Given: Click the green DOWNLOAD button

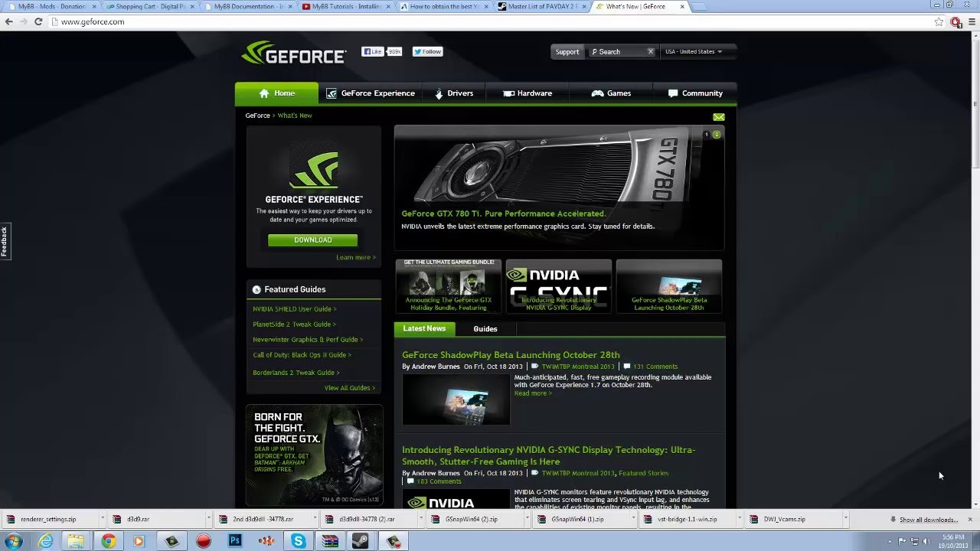Looking at the screenshot, I should 312,240.
